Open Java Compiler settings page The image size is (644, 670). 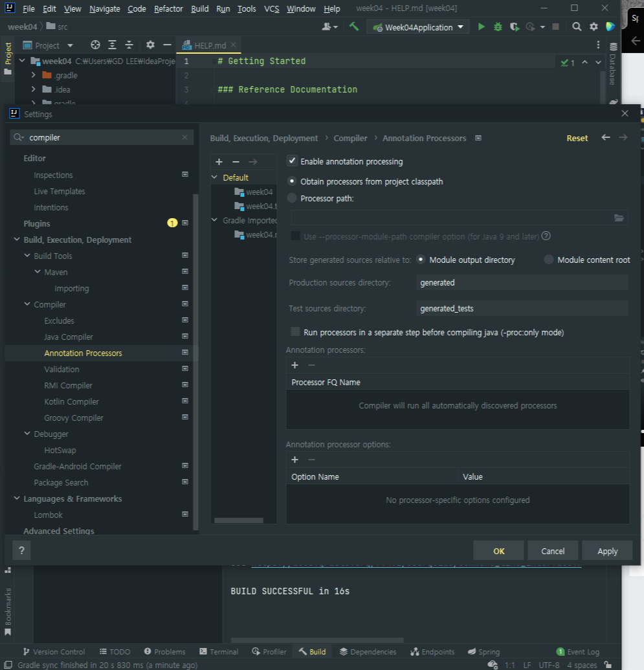pyautogui.click(x=69, y=337)
